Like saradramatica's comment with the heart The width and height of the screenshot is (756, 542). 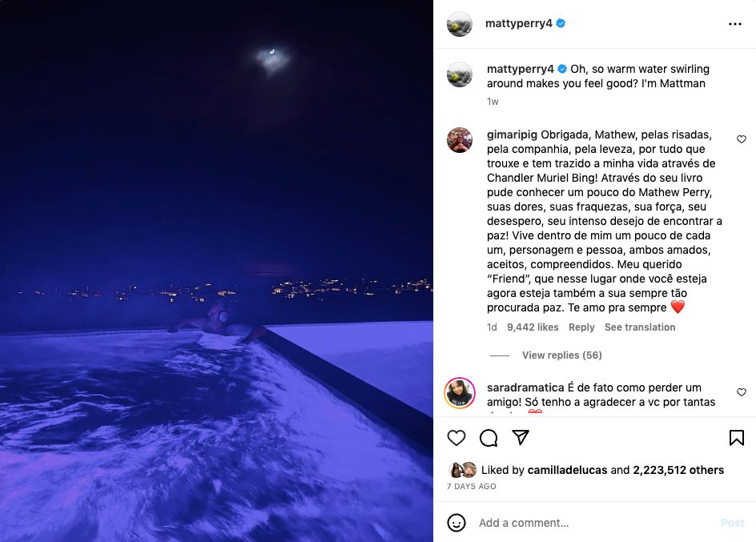point(742,392)
